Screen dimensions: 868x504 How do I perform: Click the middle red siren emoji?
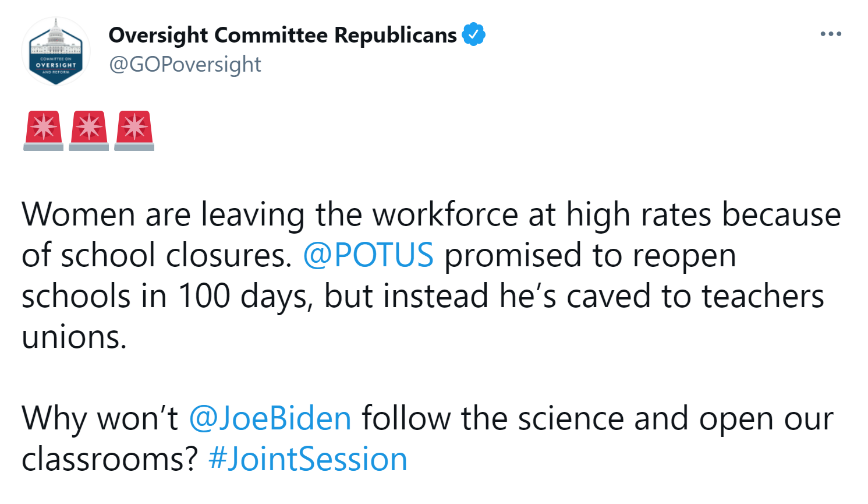tap(88, 131)
